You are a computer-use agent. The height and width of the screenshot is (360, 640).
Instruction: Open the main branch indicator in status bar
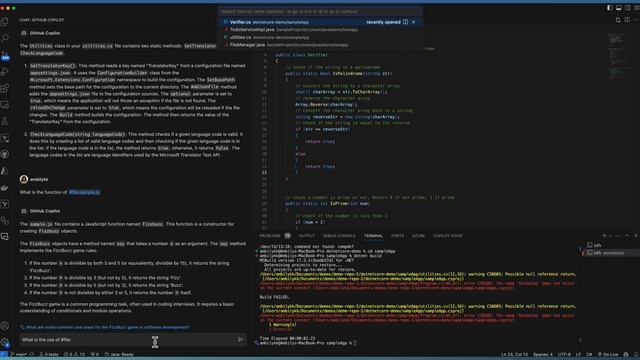click(19, 354)
